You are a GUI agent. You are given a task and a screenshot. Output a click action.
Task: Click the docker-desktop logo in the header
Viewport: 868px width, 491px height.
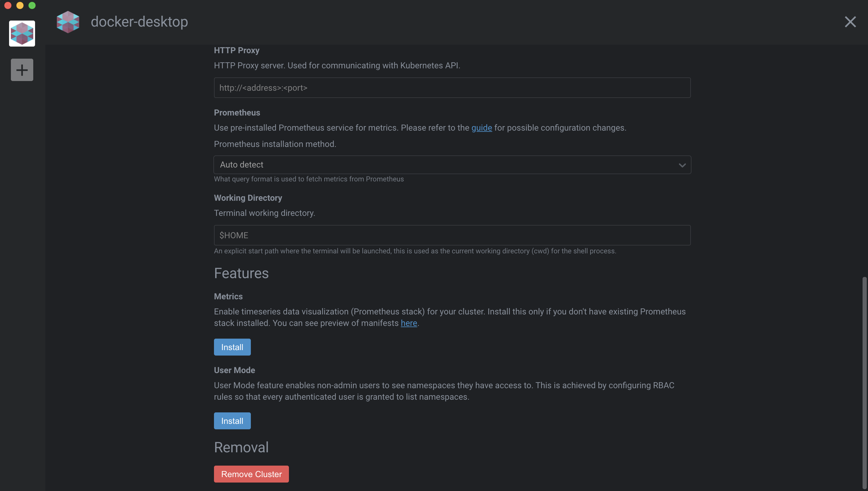[68, 21]
